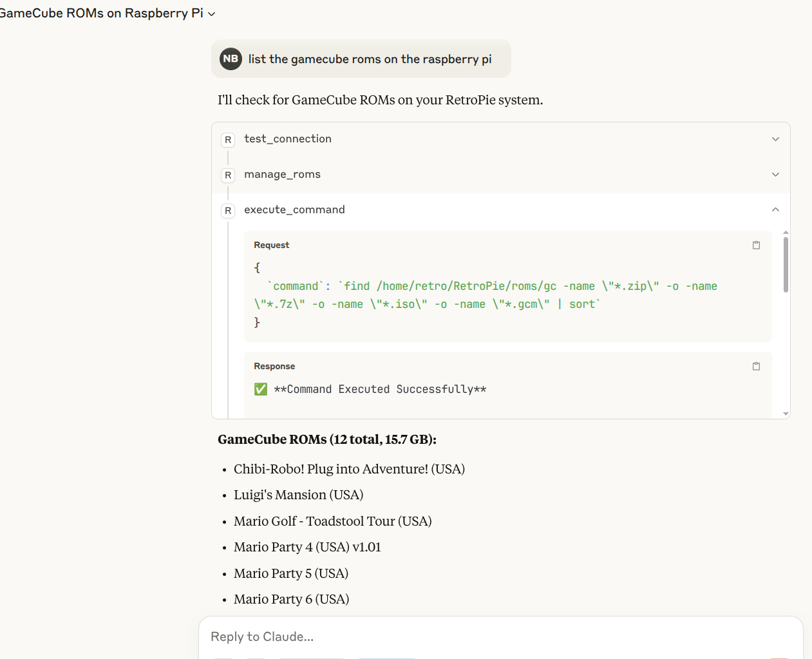Click the scroll-up arrow of the tool panel
812x659 pixels.
[x=786, y=233]
